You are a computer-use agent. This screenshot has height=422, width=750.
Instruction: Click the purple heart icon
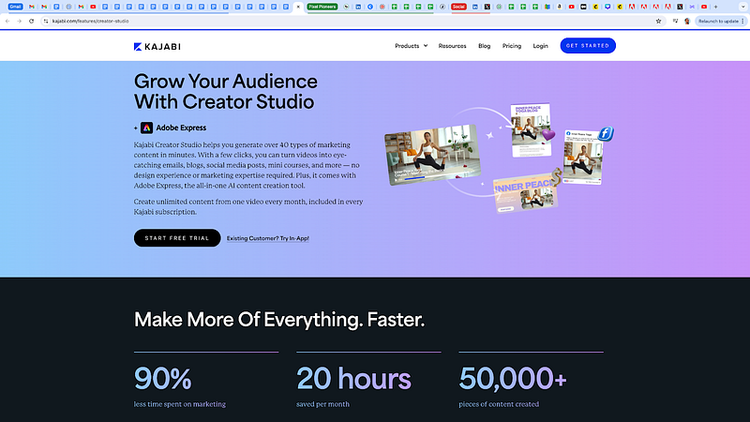pyautogui.click(x=548, y=135)
